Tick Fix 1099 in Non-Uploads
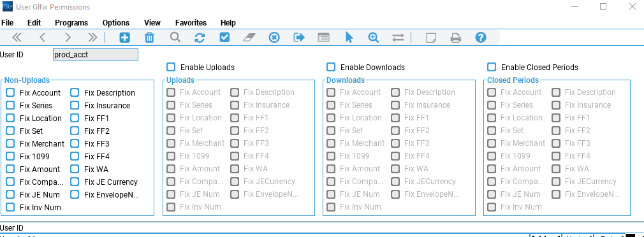This screenshot has width=644, height=237. [10, 156]
